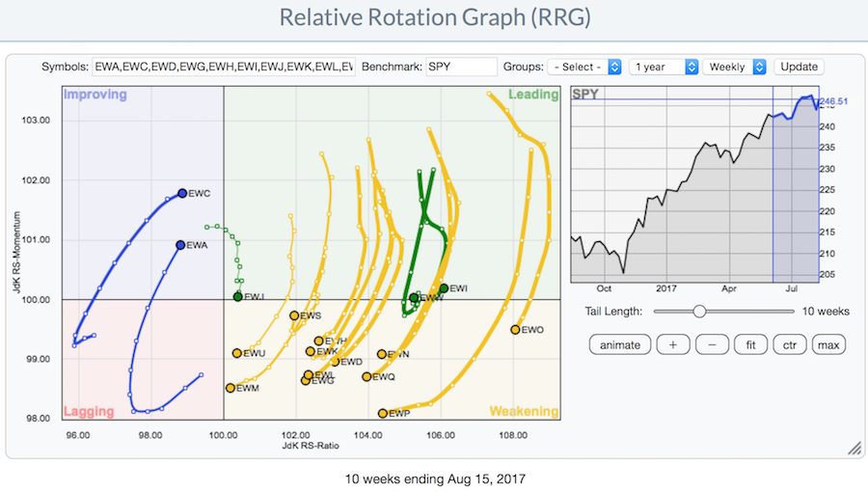Click the max button
The image size is (868, 492).
click(828, 344)
